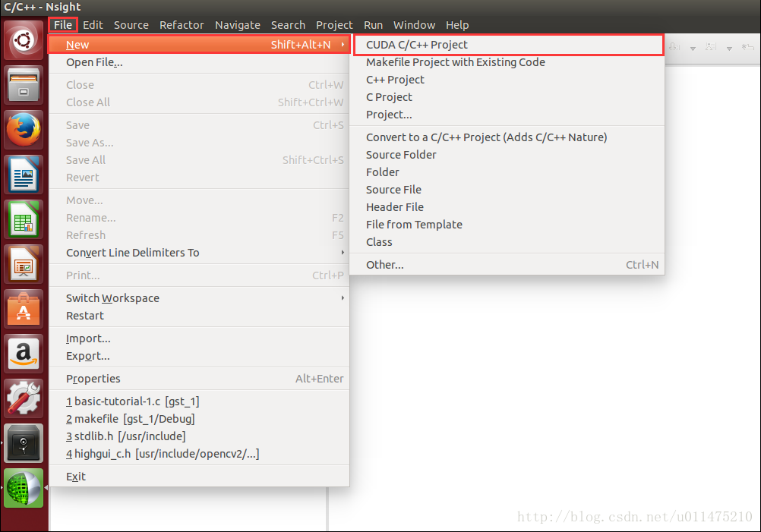The width and height of the screenshot is (761, 532).
Task: Launch LibreOffice Impress from dock
Action: (x=24, y=264)
